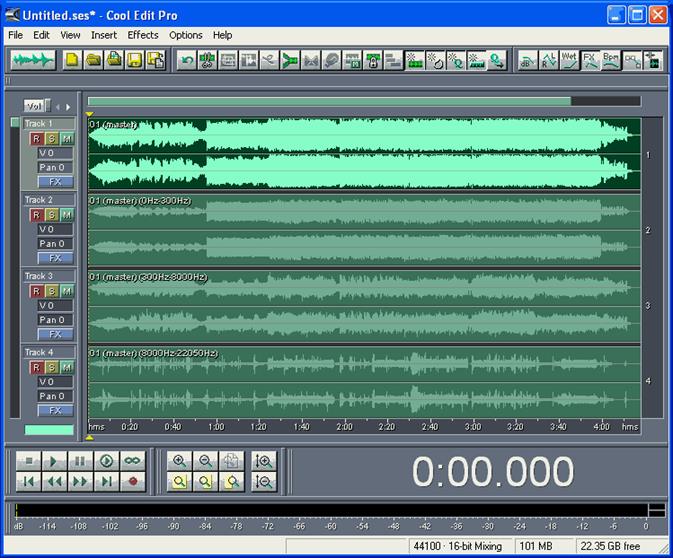This screenshot has height=558, width=673.
Task: Click the Play button in transport controls
Action: pyautogui.click(x=54, y=461)
